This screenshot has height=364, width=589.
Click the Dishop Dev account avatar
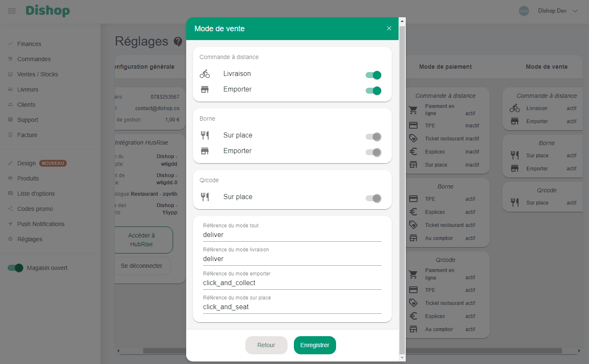pyautogui.click(x=524, y=11)
